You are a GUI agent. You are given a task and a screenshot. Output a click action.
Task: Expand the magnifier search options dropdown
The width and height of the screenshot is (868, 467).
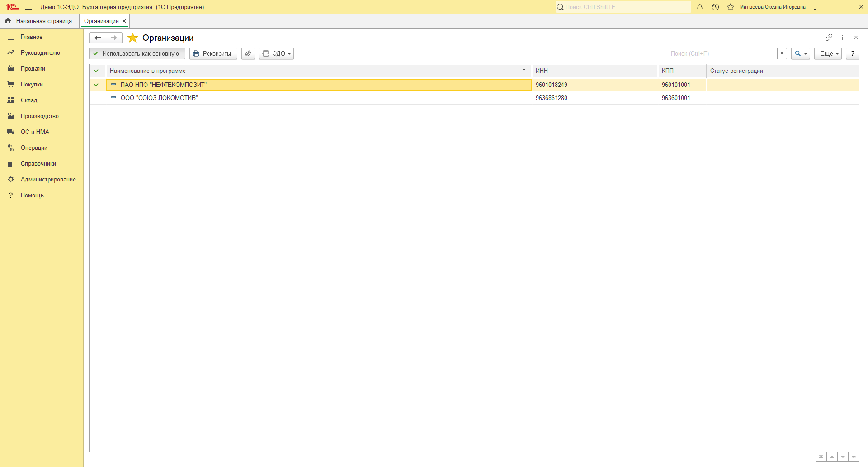click(800, 53)
